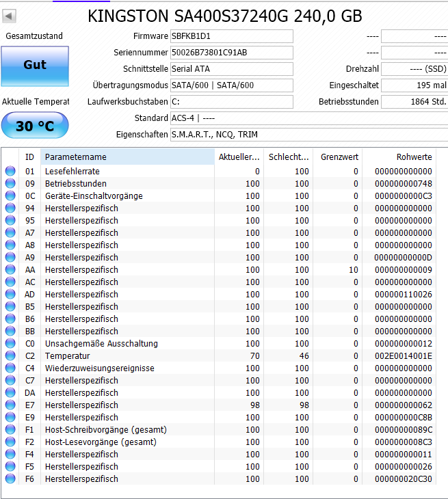Click status icon of row ID F4
This screenshot has width=448, height=499.
pyautogui.click(x=10, y=454)
